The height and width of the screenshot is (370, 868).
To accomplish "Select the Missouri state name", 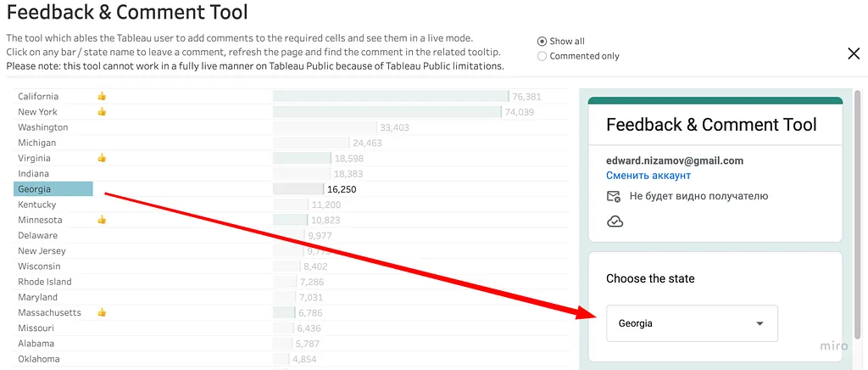I will tap(36, 328).
